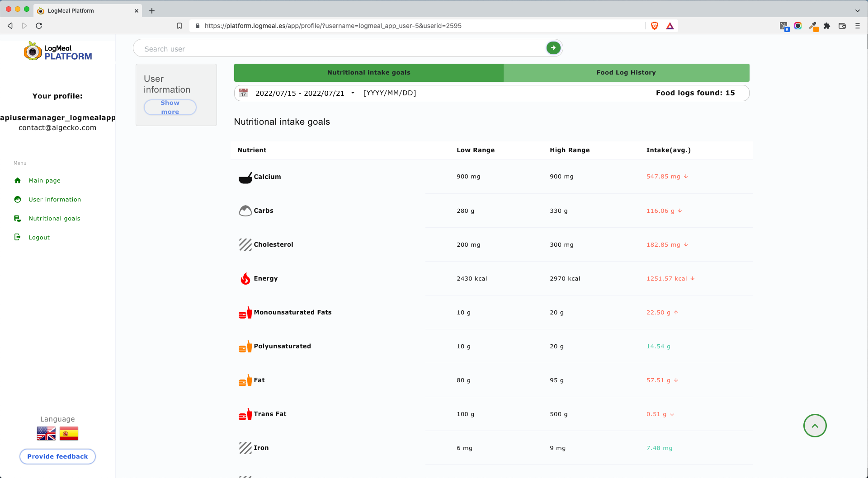Viewport: 868px width, 478px height.
Task: Select the Nutritional intake goals tab
Action: 368,72
